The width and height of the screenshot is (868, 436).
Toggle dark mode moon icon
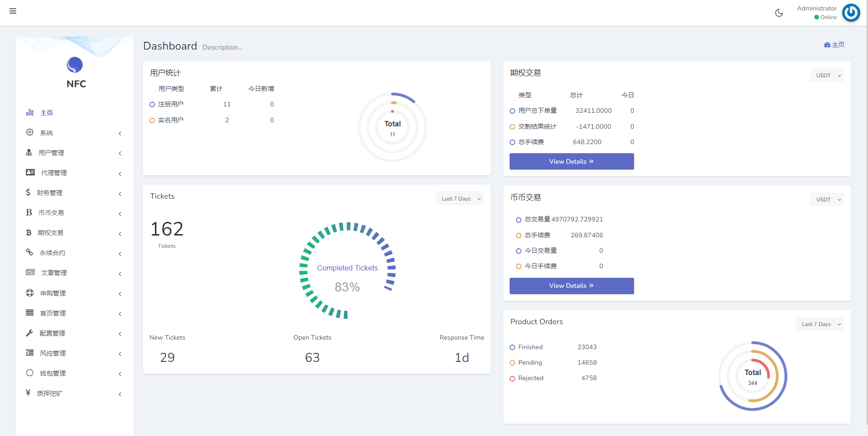click(x=779, y=13)
